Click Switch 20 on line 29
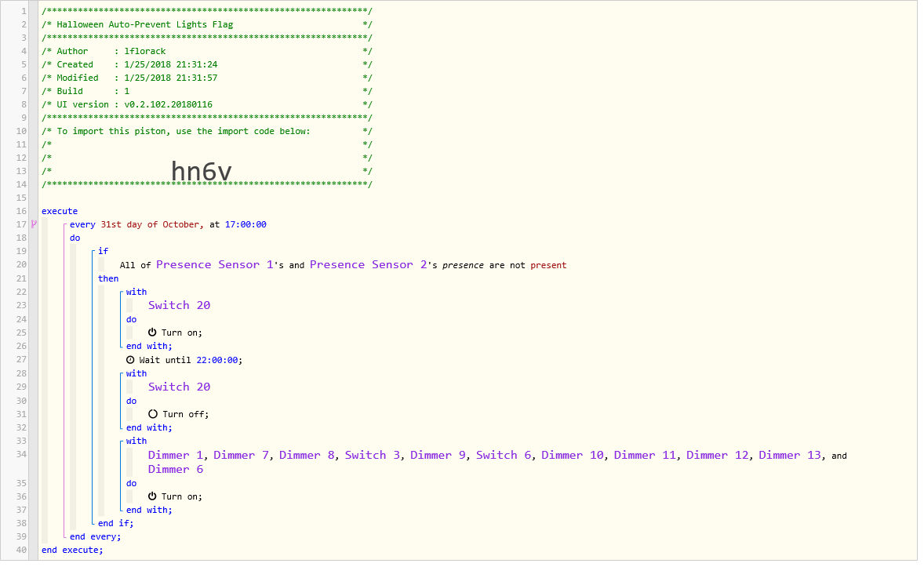The image size is (924, 567). pyautogui.click(x=179, y=388)
